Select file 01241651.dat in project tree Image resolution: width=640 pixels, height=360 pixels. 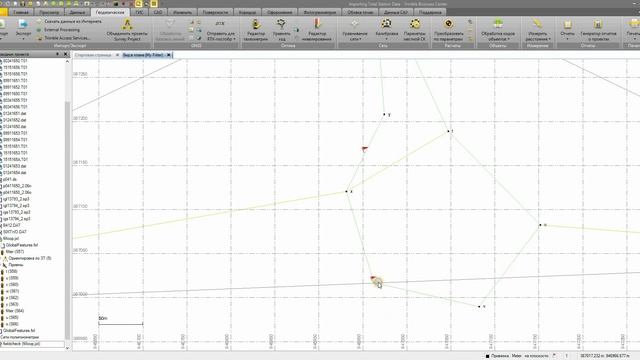point(14,113)
